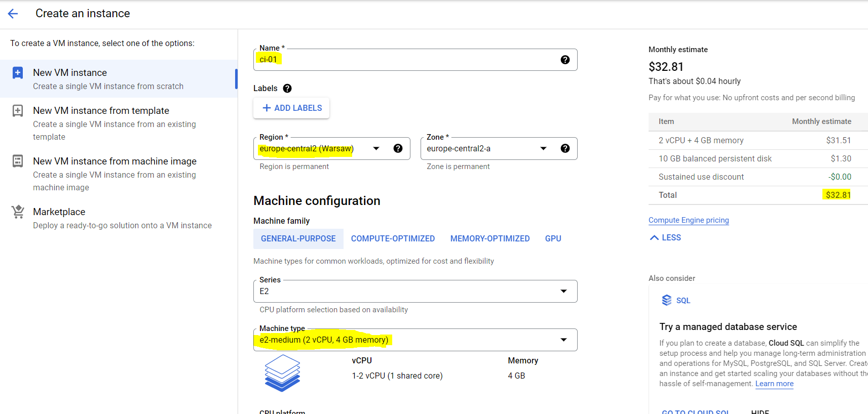Click 'CPU platform selection based on availability' text
This screenshot has width=868, height=414.
tap(333, 310)
